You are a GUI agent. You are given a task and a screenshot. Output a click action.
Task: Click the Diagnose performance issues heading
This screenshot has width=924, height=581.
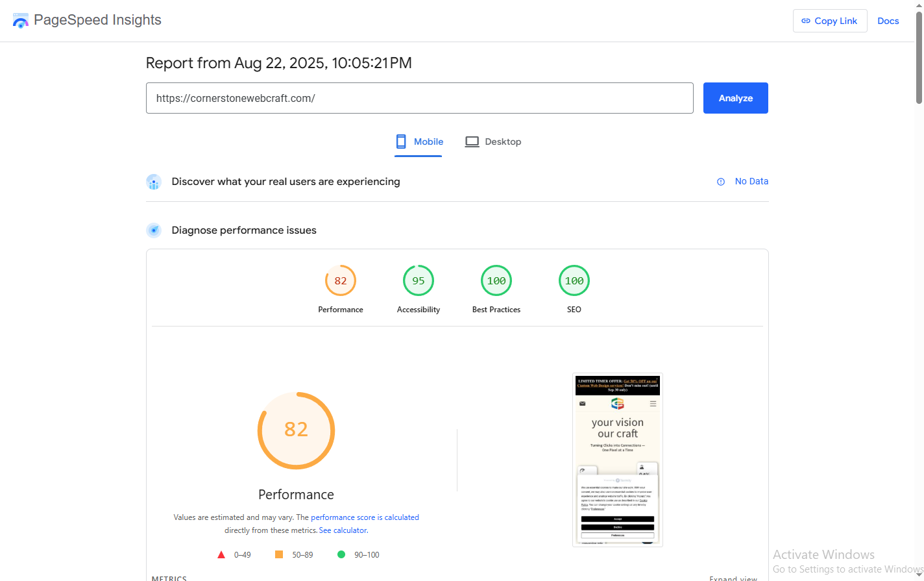click(244, 230)
